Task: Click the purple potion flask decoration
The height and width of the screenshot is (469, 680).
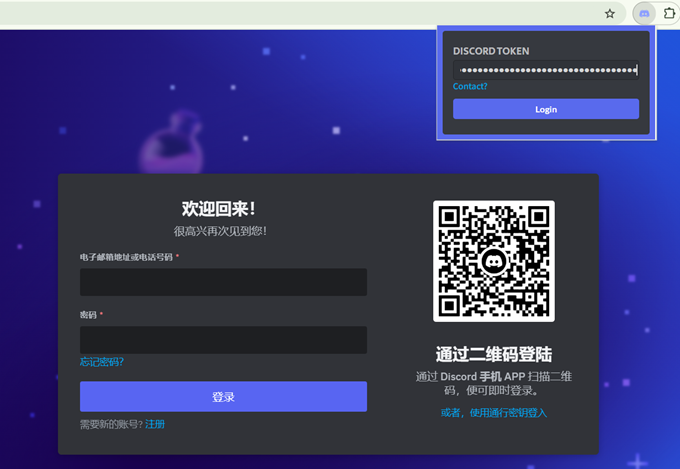Action: coord(162,150)
